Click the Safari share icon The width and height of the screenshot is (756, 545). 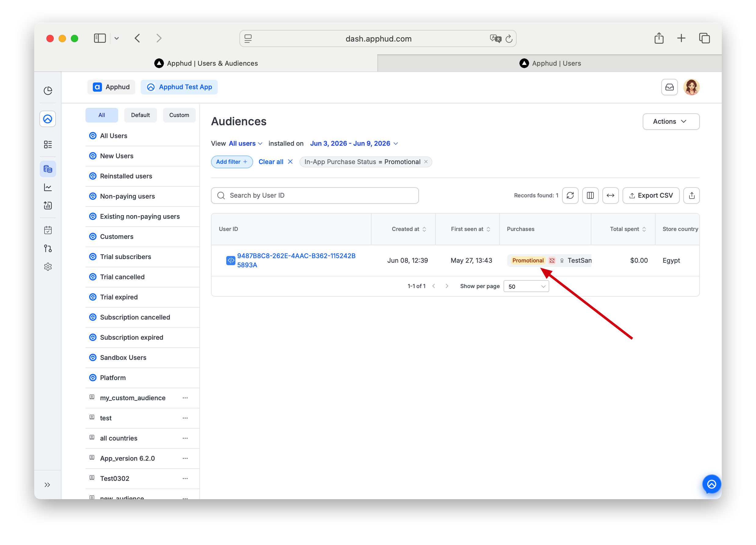[x=659, y=38]
